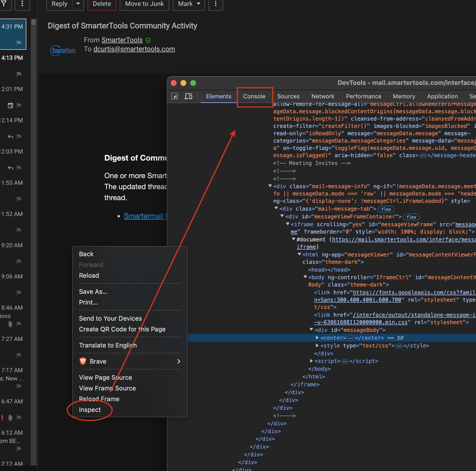Click the calendar icon in message list
Viewport: 476px width, 471px height.
(10, 105)
